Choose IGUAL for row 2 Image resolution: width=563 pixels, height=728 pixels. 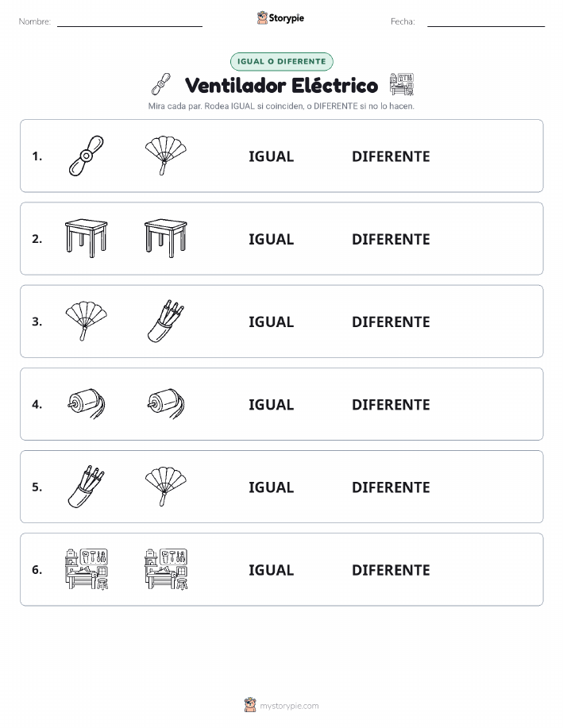click(272, 239)
